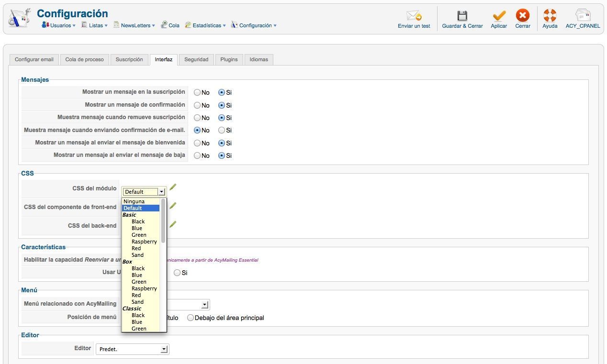This screenshot has width=607, height=364.
Task: Select Si for Mostrar un mensaje de confirmación
Action: (x=222, y=105)
